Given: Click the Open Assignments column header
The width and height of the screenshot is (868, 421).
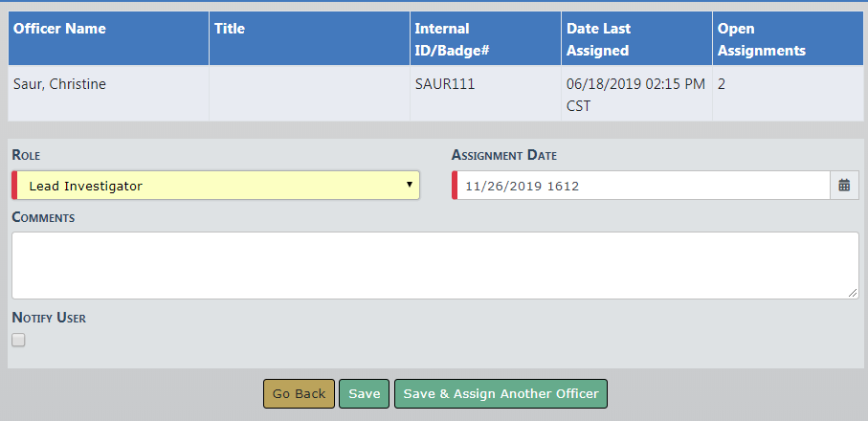Looking at the screenshot, I should coord(761,39).
